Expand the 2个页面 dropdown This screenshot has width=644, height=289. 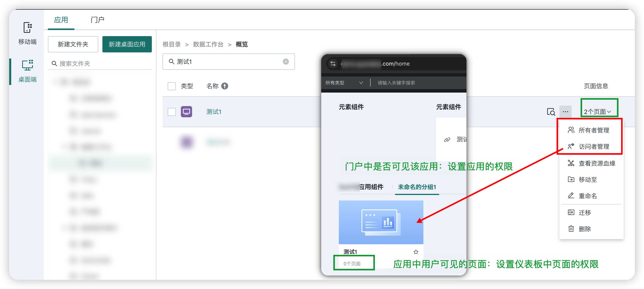coord(597,112)
